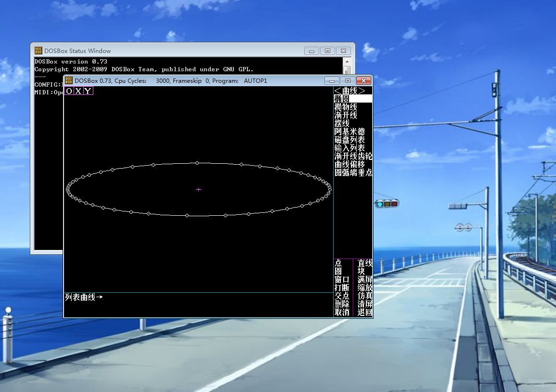
Task: Click the magenta center cross of ellipse
Action: pos(198,190)
